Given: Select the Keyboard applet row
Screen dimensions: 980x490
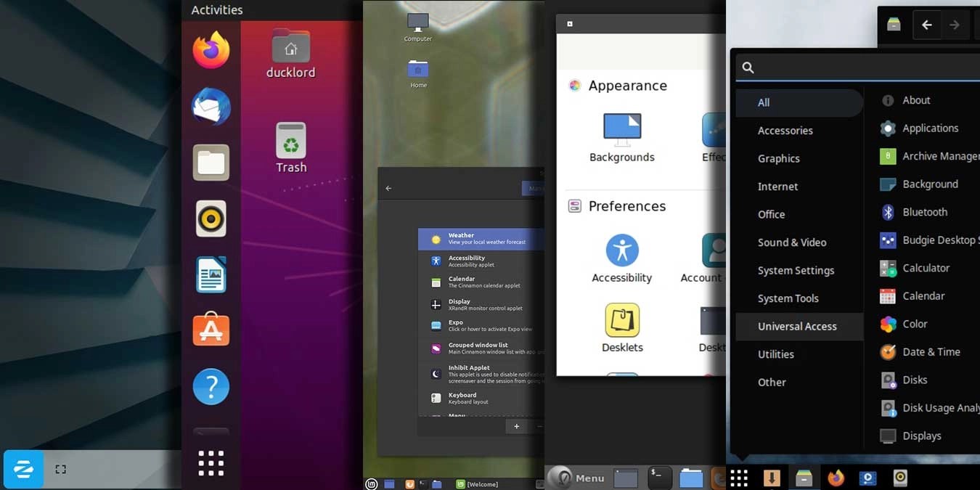Looking at the screenshot, I should point(481,399).
